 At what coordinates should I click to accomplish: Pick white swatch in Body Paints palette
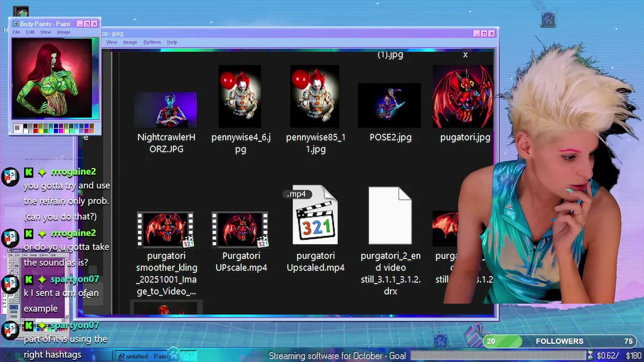tap(25, 131)
